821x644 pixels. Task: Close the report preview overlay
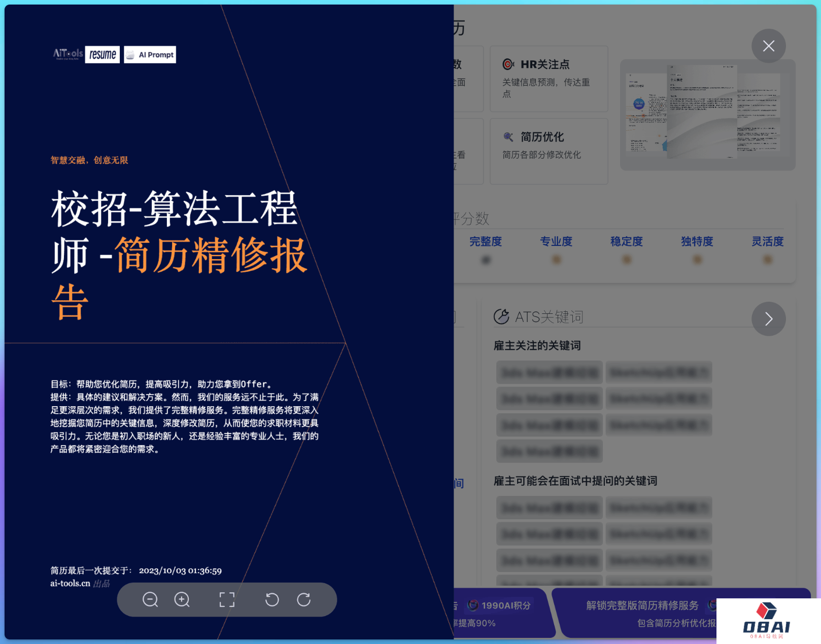768,46
